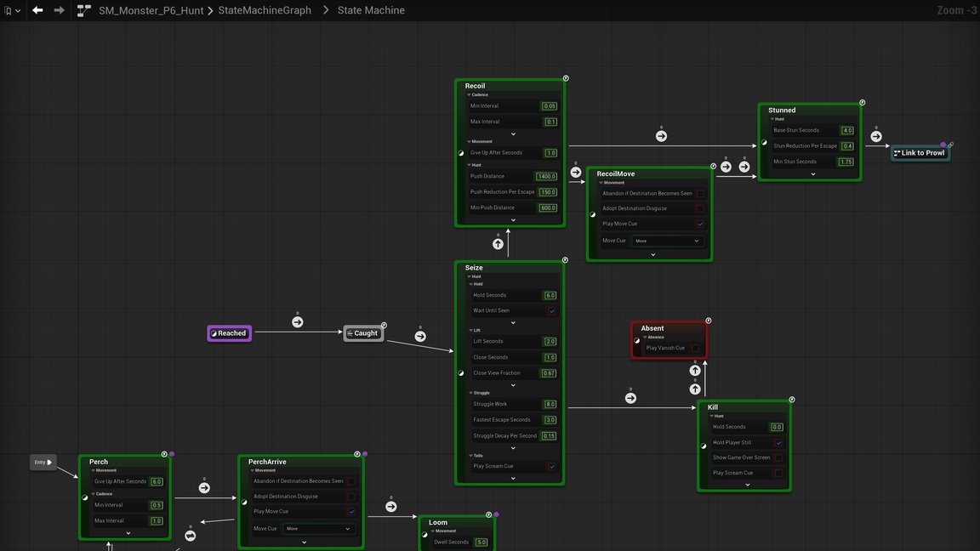Toggle Show Game Over Screen in Kill
The width and height of the screenshot is (980, 551).
coord(778,458)
